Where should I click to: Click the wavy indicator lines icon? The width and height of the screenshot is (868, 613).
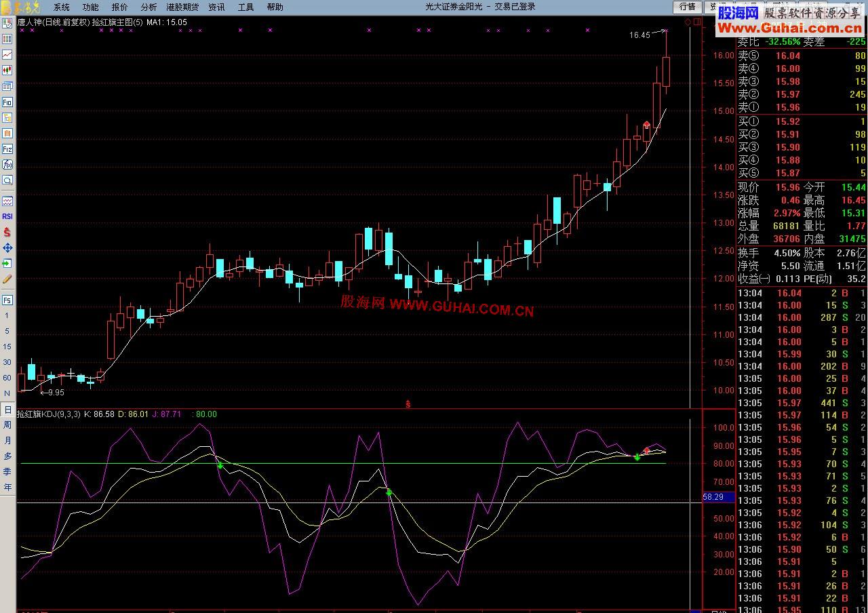(x=7, y=201)
